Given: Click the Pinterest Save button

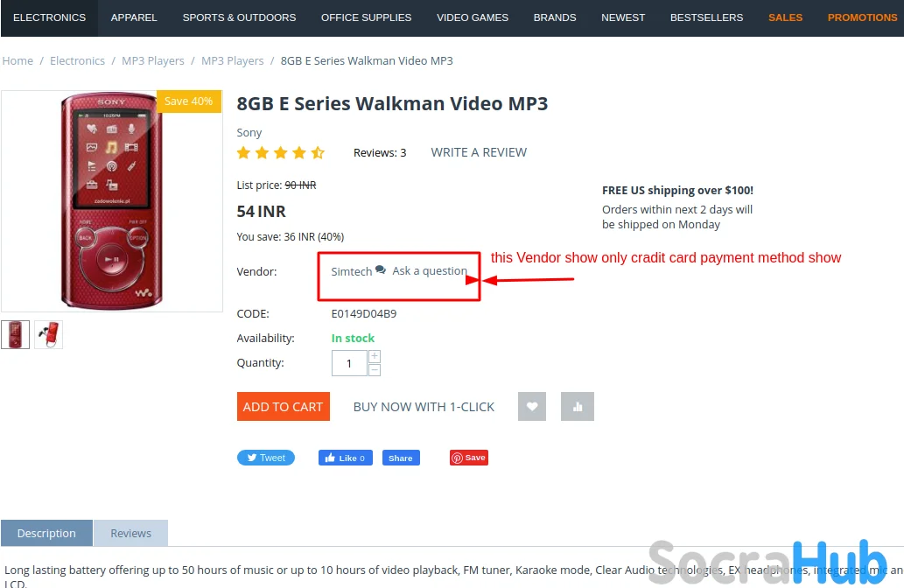Looking at the screenshot, I should [x=469, y=458].
